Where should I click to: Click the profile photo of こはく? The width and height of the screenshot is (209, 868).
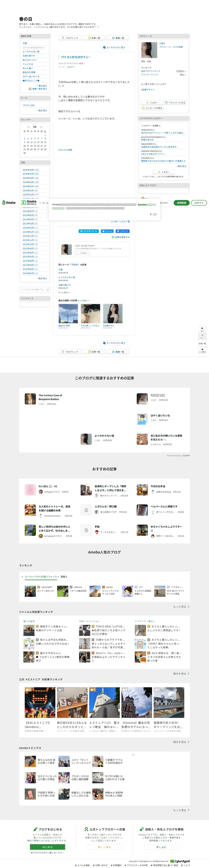[x=149, y=50]
